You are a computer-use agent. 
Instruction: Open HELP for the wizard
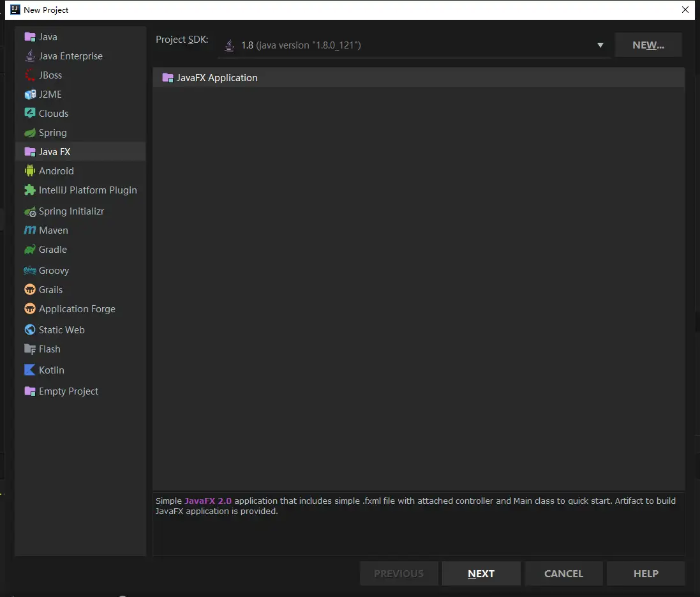point(645,573)
